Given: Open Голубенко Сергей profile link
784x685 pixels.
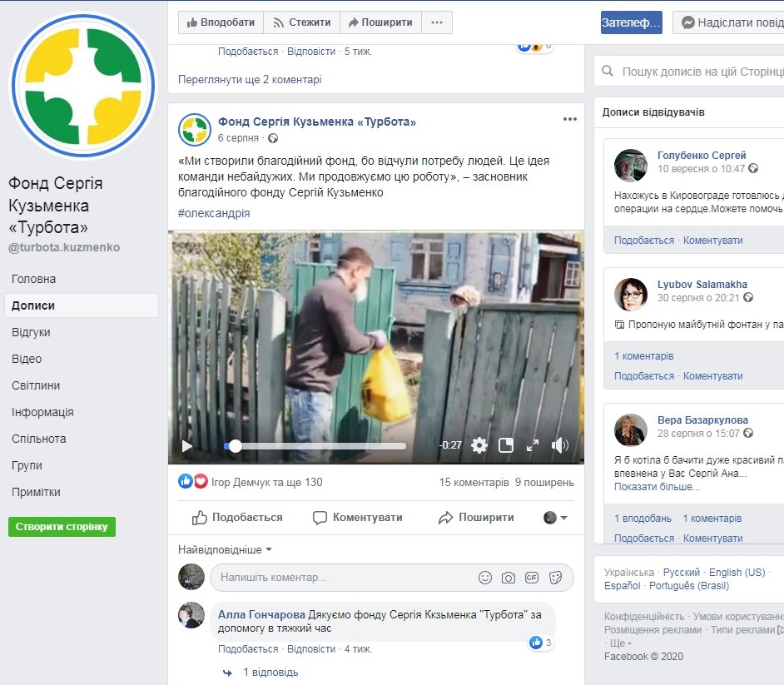Looking at the screenshot, I should [x=702, y=155].
